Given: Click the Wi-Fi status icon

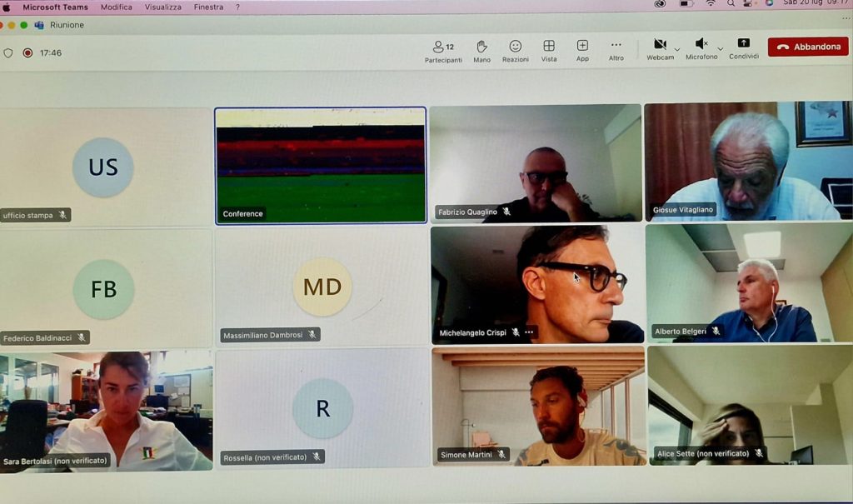Looking at the screenshot, I should pos(711,4).
